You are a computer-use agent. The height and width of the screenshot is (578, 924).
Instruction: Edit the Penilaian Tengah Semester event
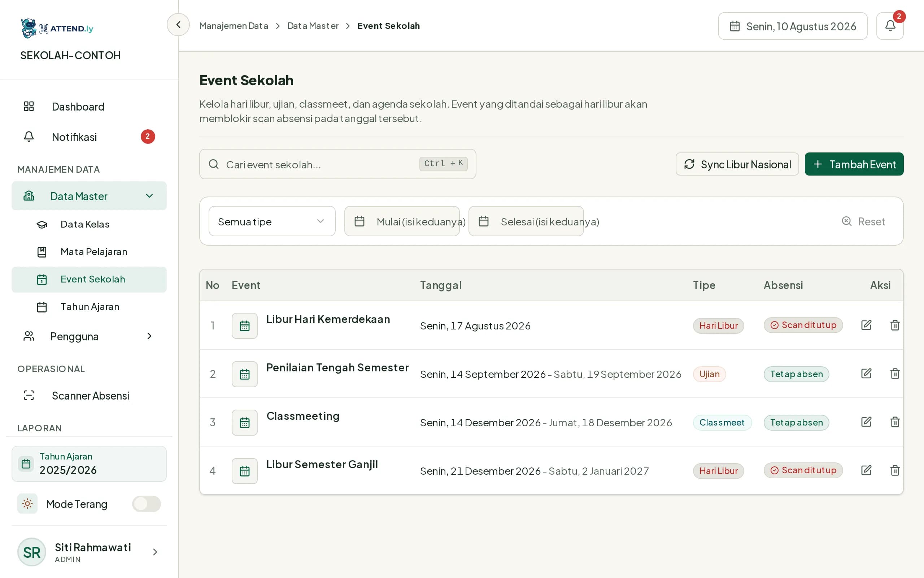click(866, 374)
